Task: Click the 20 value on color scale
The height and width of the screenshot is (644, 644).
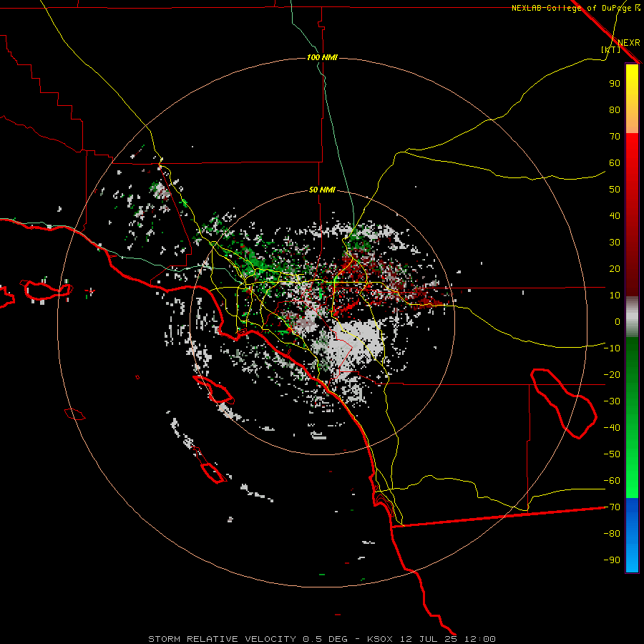Action: (x=615, y=268)
